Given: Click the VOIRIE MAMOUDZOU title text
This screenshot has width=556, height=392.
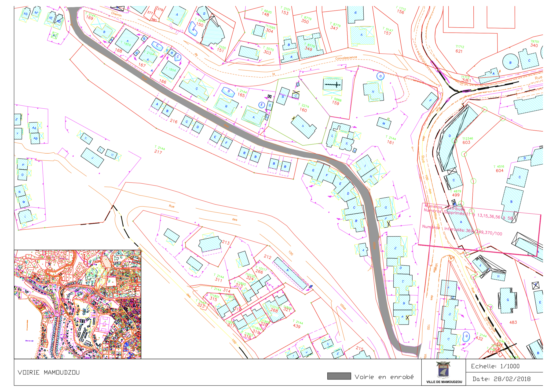Looking at the screenshot, I should [49, 373].
